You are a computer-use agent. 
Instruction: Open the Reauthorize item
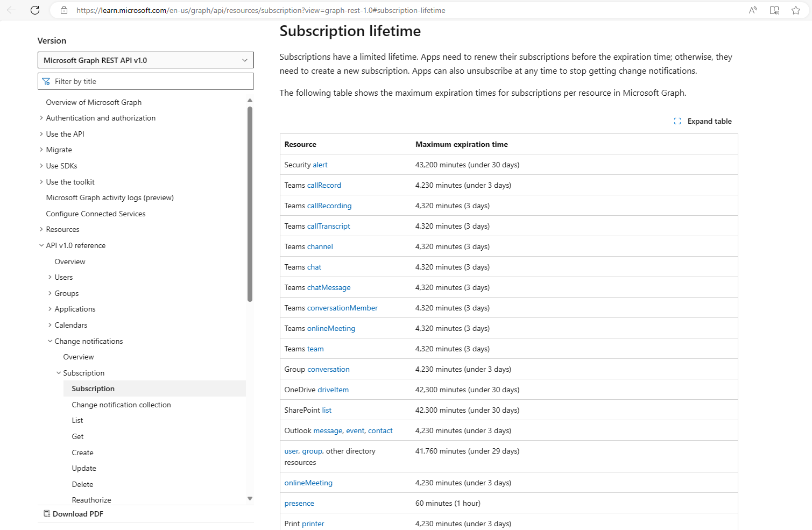[91, 500]
